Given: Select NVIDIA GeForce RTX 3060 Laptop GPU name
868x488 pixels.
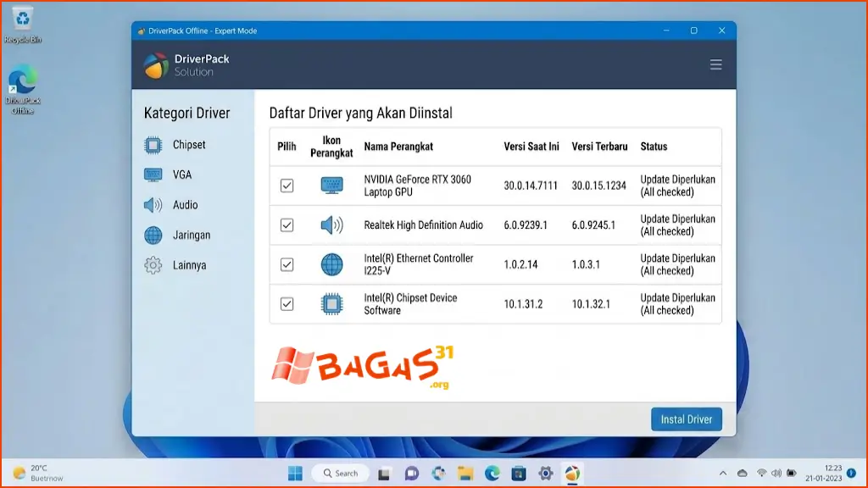Looking at the screenshot, I should pos(417,186).
